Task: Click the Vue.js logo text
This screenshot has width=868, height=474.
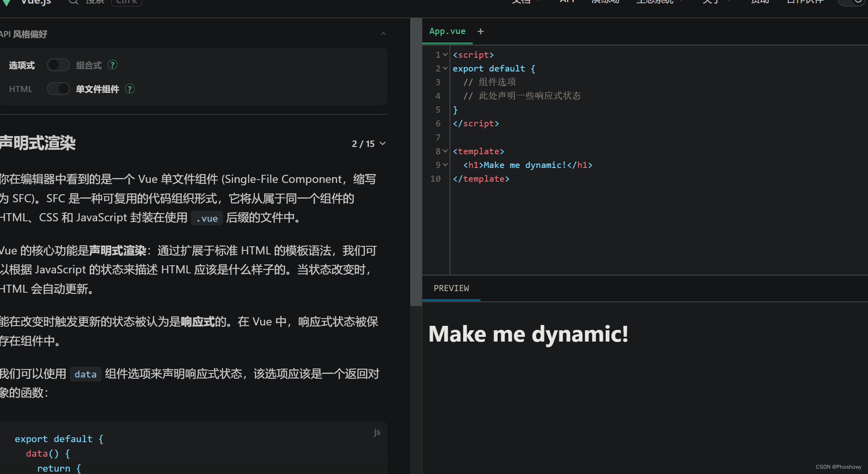Action: [x=36, y=2]
